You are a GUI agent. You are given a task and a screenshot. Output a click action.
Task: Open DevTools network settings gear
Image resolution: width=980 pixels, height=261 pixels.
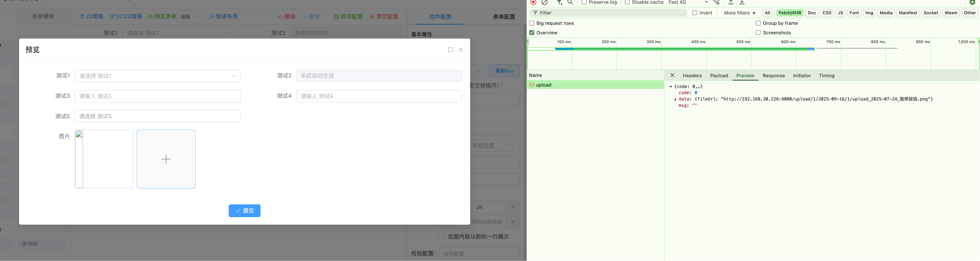[x=972, y=2]
